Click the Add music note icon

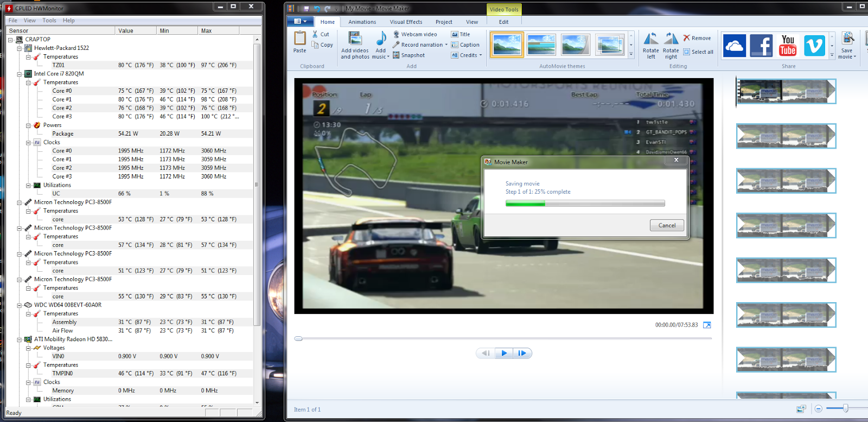pyautogui.click(x=381, y=39)
